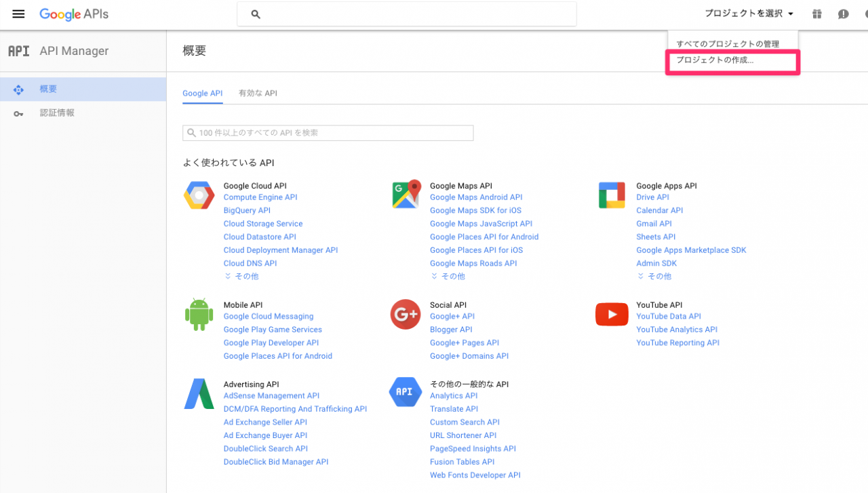Open Calendar API link
This screenshot has height=493, width=868.
click(659, 210)
